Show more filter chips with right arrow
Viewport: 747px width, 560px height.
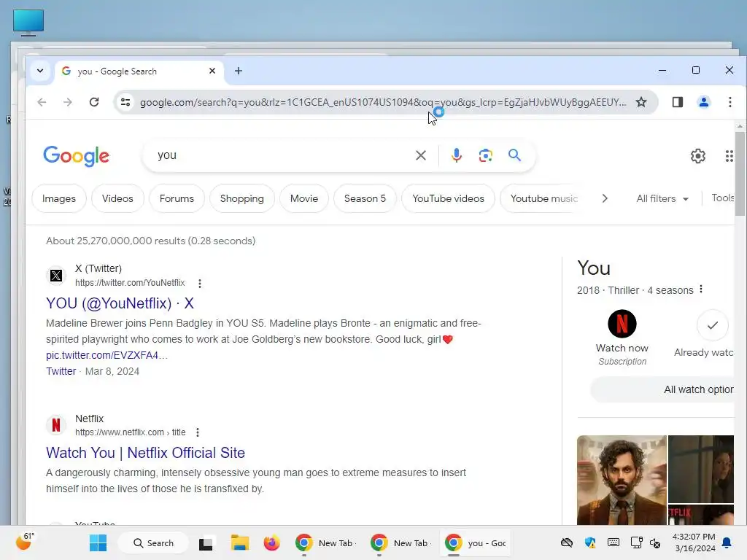tap(605, 198)
